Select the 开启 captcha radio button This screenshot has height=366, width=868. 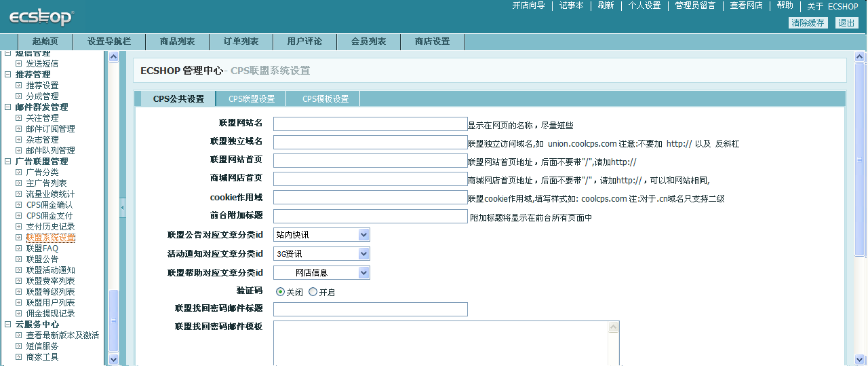pos(313,292)
